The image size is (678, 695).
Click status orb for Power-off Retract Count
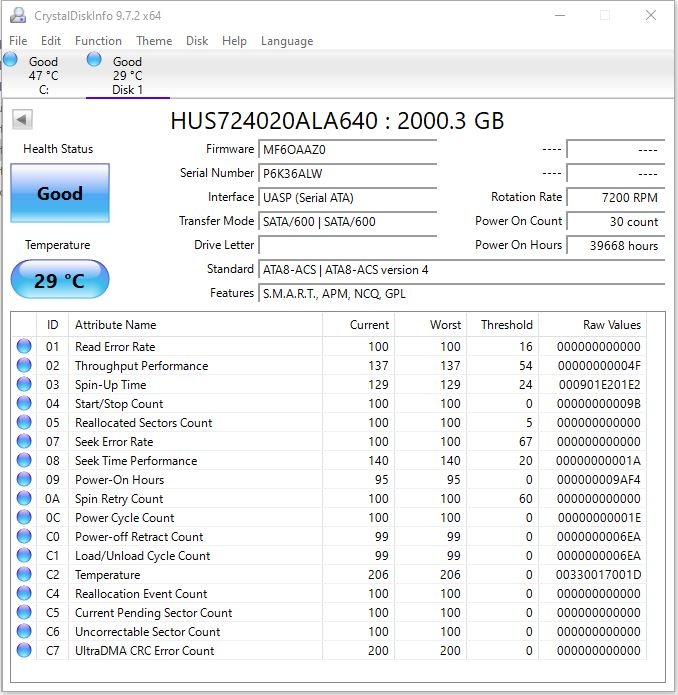pos(24,536)
